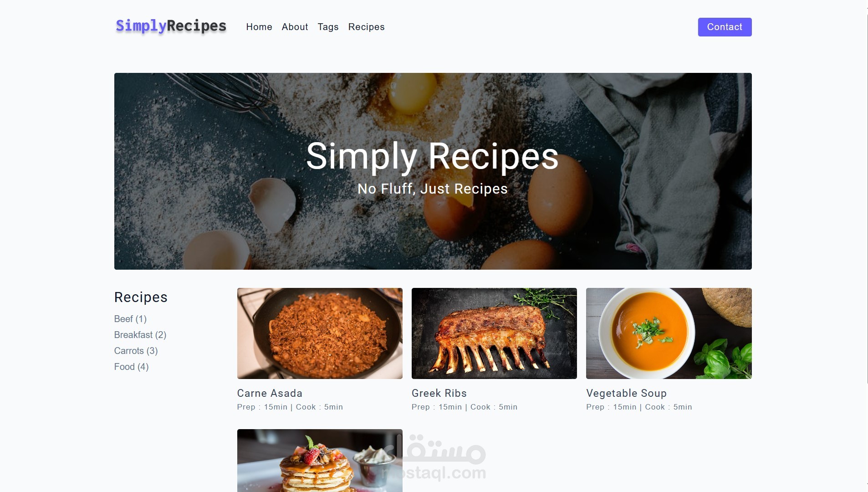Click the Greek Ribs recipe title

(439, 393)
